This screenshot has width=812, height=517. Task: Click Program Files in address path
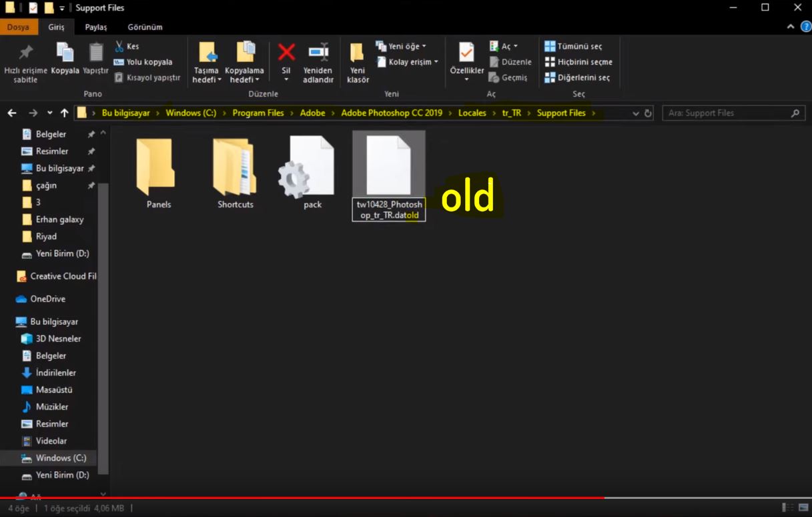[x=258, y=113]
